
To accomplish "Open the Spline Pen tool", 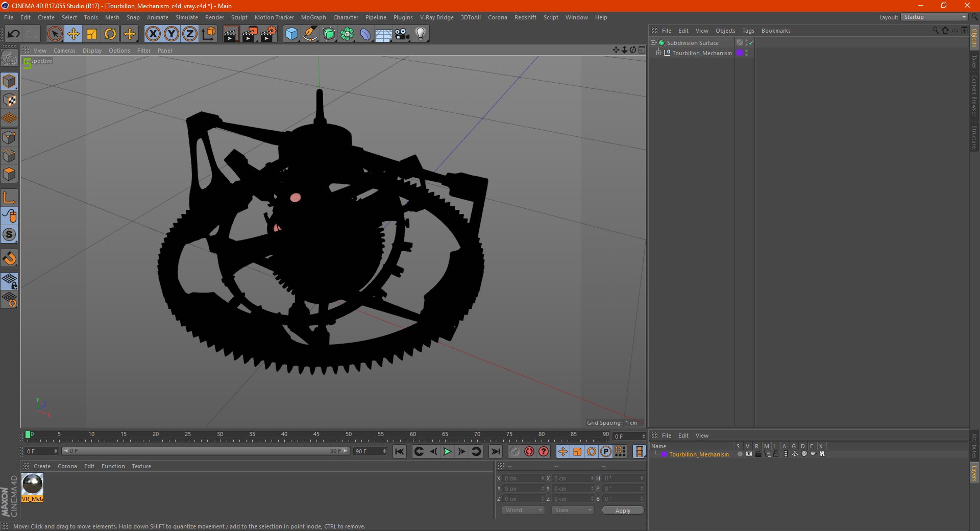I will tap(310, 34).
